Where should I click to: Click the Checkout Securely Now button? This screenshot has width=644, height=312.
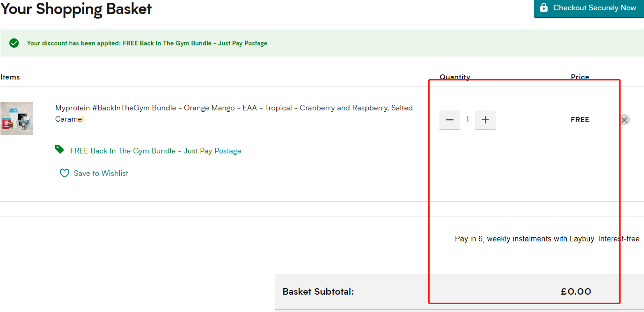point(589,8)
